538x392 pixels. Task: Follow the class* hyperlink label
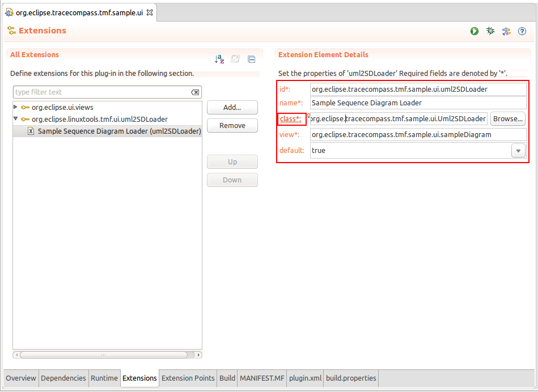click(290, 119)
